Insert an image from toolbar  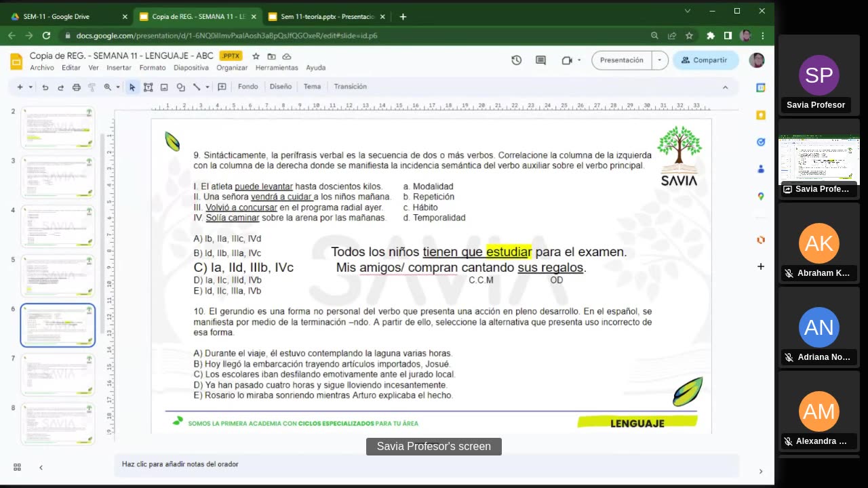point(164,87)
